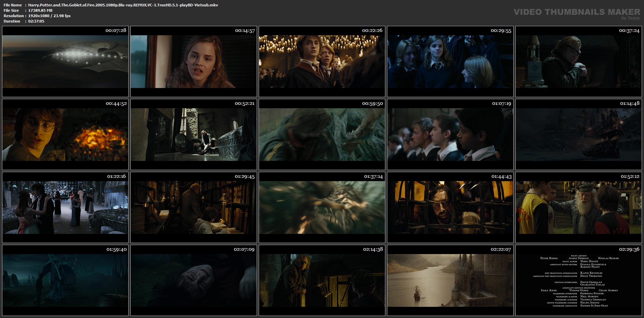Screen dimensions: 644x318
Task: Choose the blurred frame at 01:37:14
Action: point(322,207)
